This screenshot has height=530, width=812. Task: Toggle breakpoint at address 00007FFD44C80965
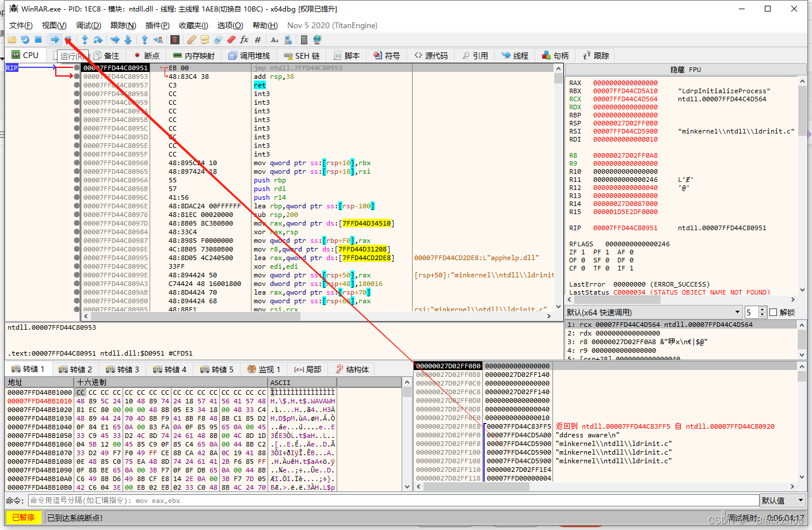77,171
